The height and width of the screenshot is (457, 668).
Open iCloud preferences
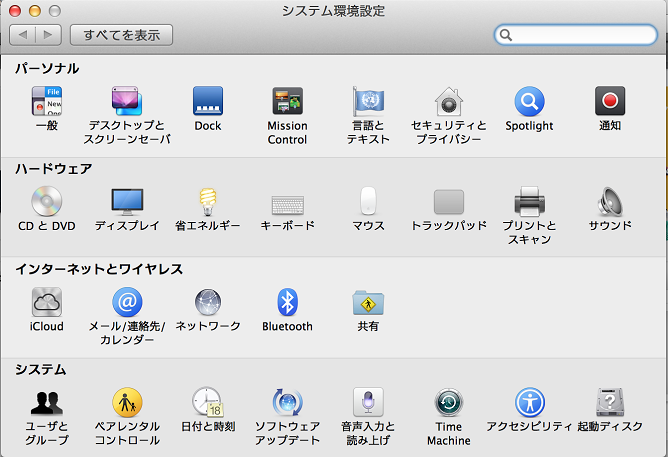tap(47, 302)
